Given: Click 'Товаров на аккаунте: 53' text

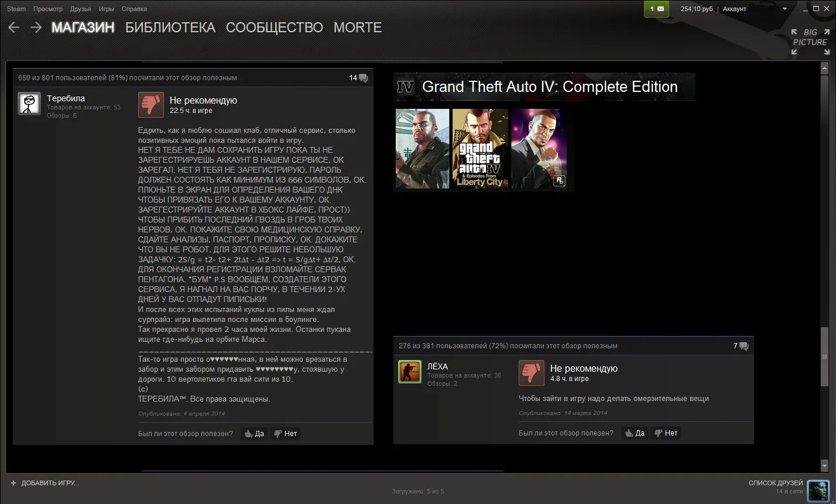Looking at the screenshot, I should click(x=84, y=107).
